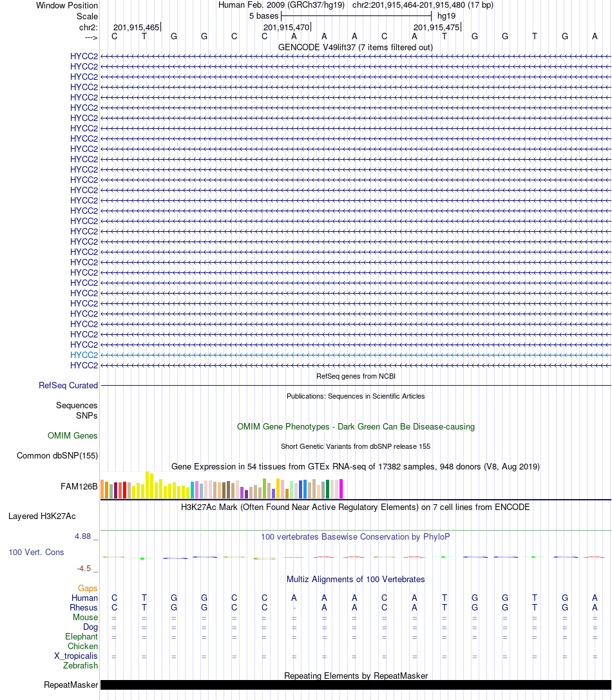Click RefSeq genes from NCBI title
612x700 pixels.
(356, 376)
